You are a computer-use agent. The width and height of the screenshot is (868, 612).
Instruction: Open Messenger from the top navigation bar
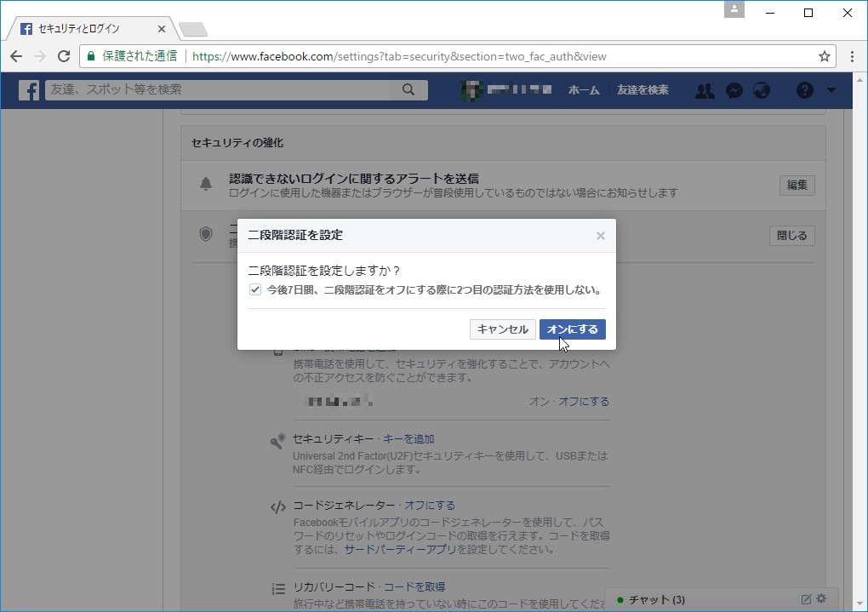(734, 90)
